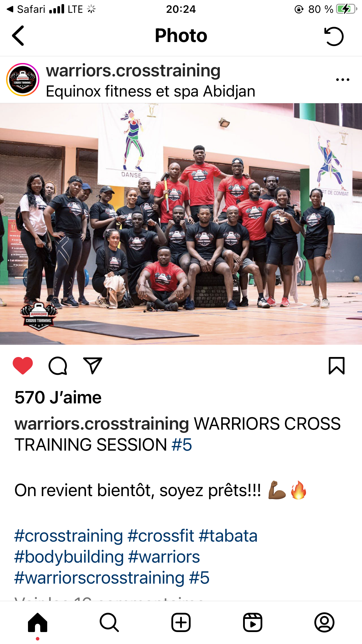The width and height of the screenshot is (362, 644).
Task: Open the Profile tab icon
Action: (324, 622)
